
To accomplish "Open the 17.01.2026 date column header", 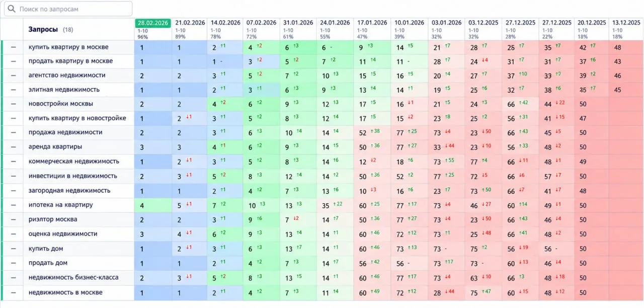I will 372,29.
